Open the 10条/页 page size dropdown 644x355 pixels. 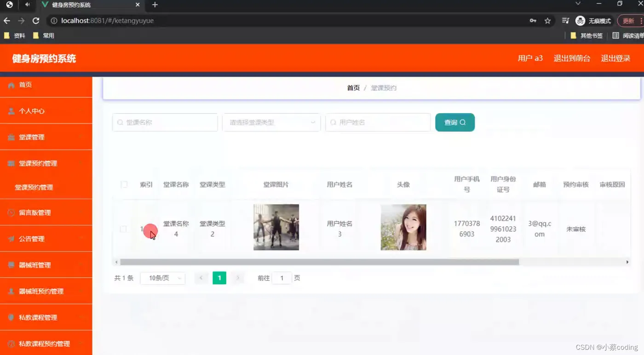(x=163, y=278)
